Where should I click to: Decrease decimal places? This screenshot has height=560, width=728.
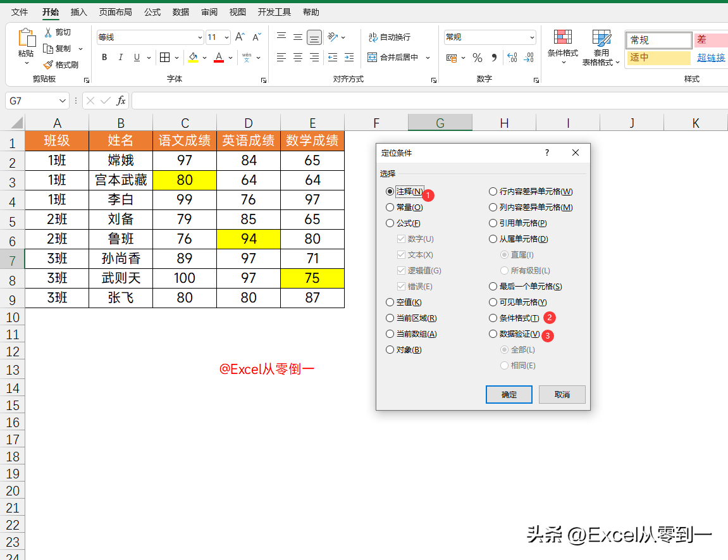pyautogui.click(x=529, y=58)
